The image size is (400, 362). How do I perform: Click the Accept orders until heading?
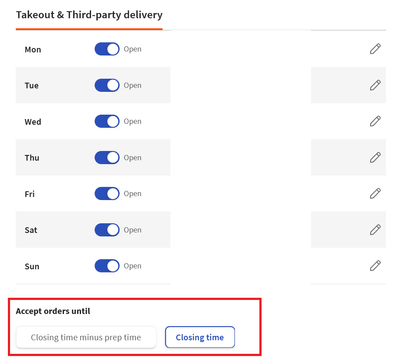coord(53,311)
